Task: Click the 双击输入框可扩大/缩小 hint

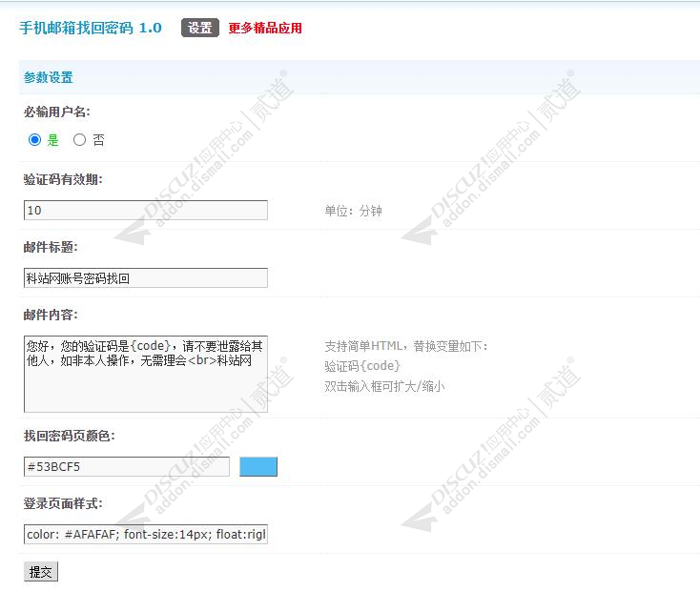Action: click(384, 386)
